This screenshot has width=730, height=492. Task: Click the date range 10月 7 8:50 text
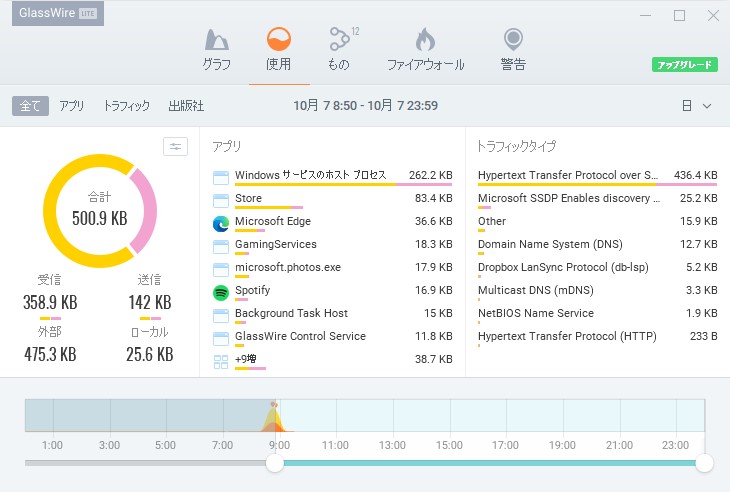pos(325,106)
